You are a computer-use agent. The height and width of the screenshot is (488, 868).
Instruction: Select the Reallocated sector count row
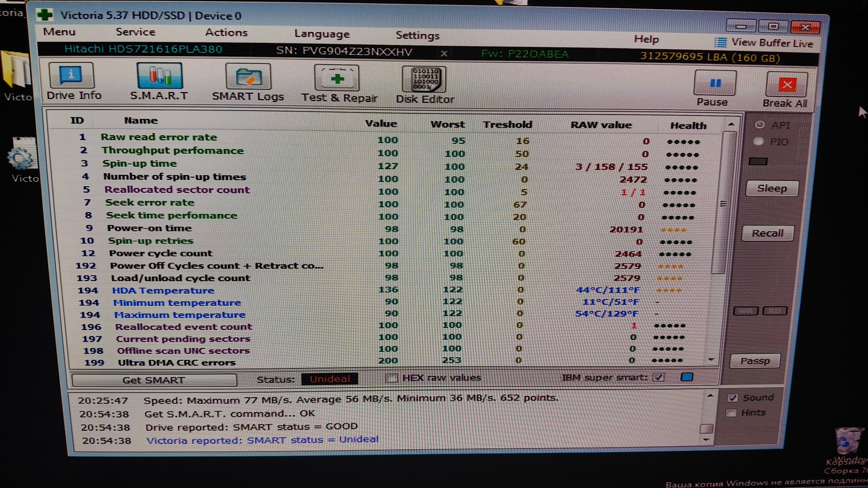389,191
